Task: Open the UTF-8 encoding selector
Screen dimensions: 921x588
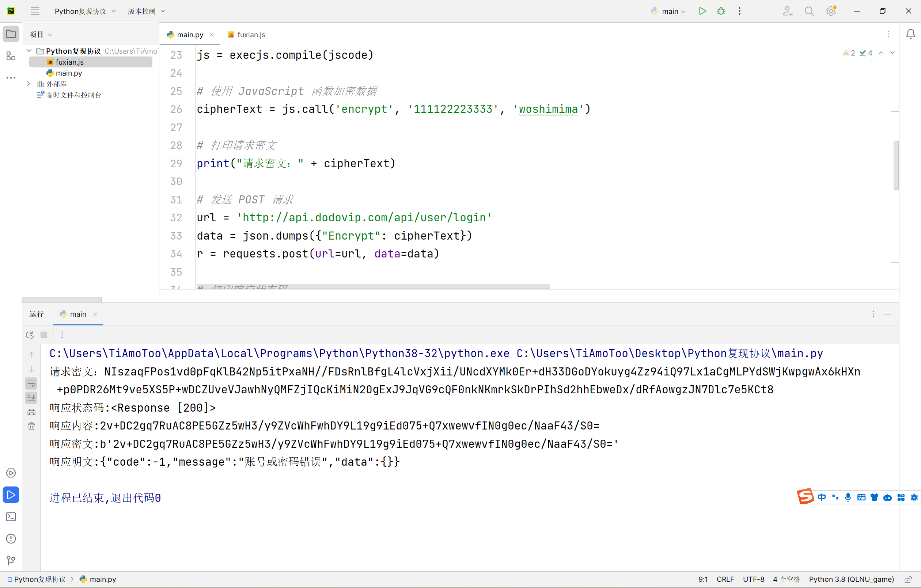Action: 754,580
